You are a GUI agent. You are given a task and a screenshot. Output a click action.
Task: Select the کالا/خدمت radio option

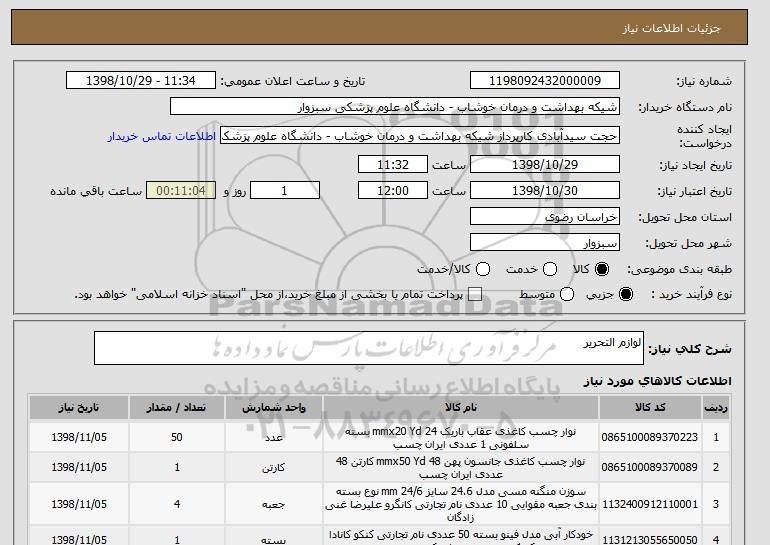pyautogui.click(x=483, y=269)
